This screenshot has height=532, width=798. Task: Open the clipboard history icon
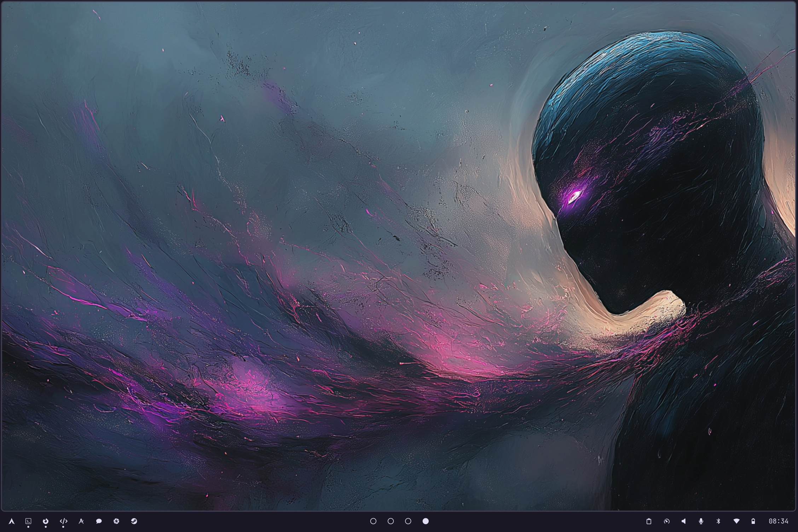[x=649, y=521]
